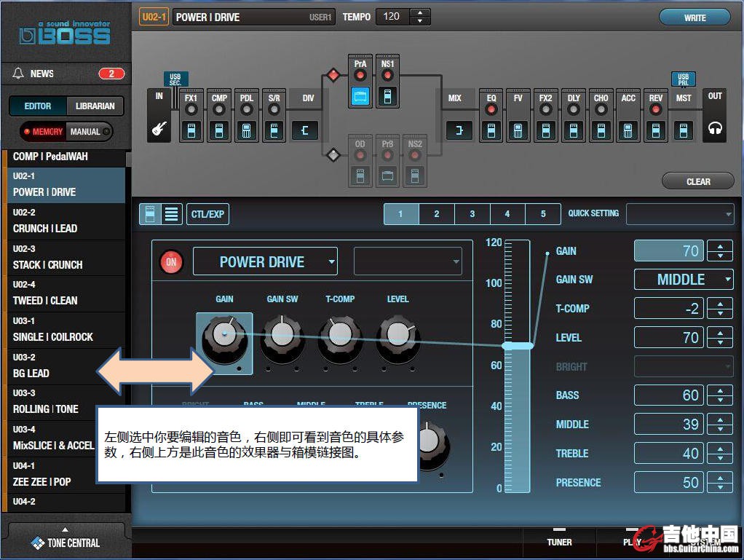The image size is (744, 560).
Task: Select the EQ pedal icon
Action: (491, 130)
